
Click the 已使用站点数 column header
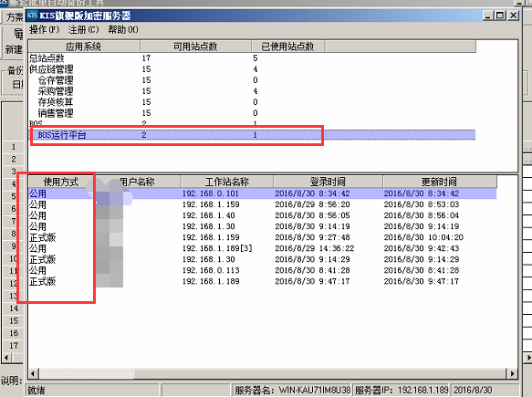point(288,47)
